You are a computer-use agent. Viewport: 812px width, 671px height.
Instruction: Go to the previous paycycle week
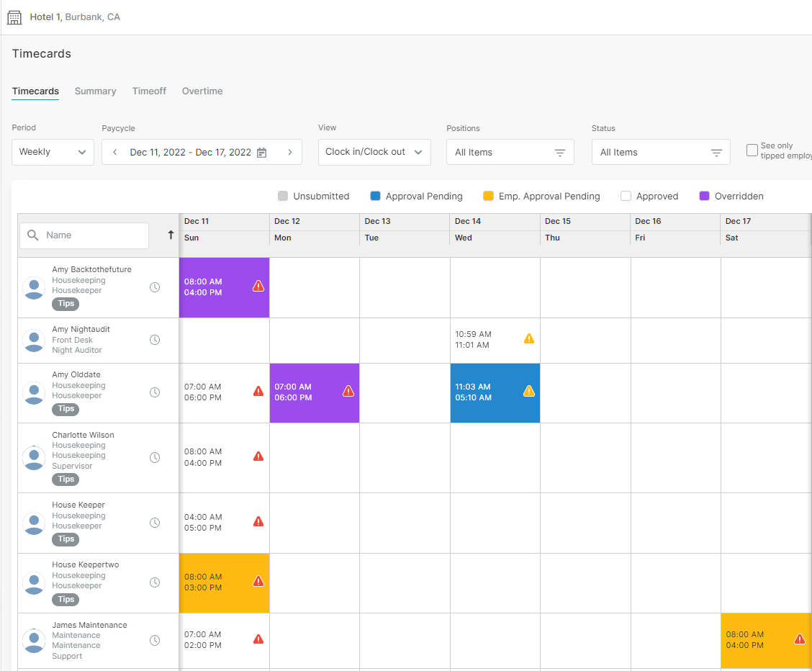pyautogui.click(x=115, y=152)
